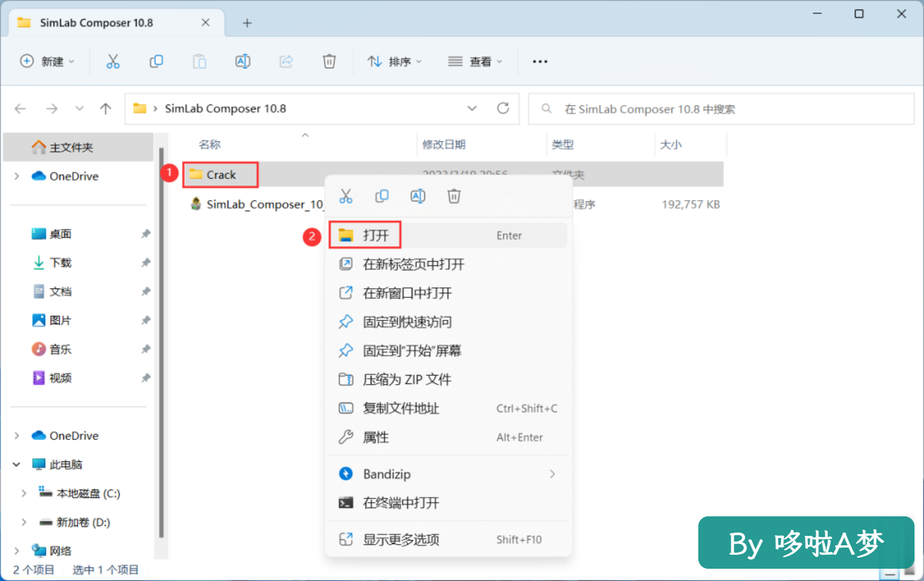
Task: Open the 查看 (View) dropdown
Action: click(475, 61)
